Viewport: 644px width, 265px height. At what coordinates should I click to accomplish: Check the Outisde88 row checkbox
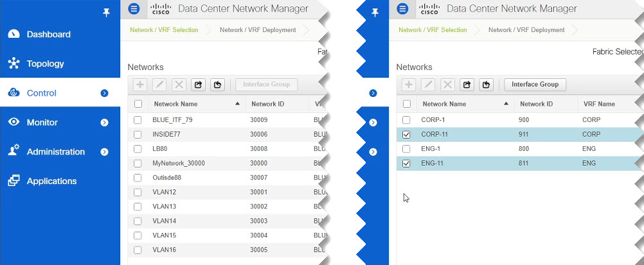tap(138, 178)
